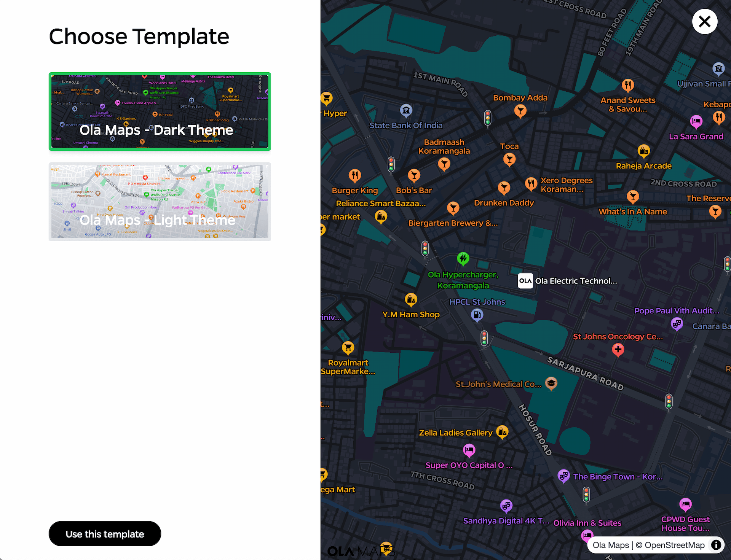Viewport: 731px width, 560px height.
Task: Select the Ola Maps Light Theme template
Action: click(160, 201)
